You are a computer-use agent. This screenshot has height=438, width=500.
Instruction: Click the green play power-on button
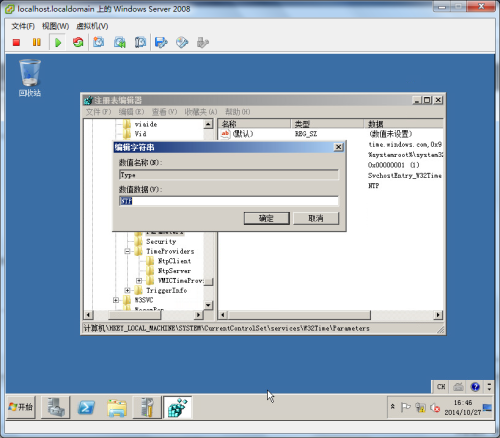click(x=58, y=43)
